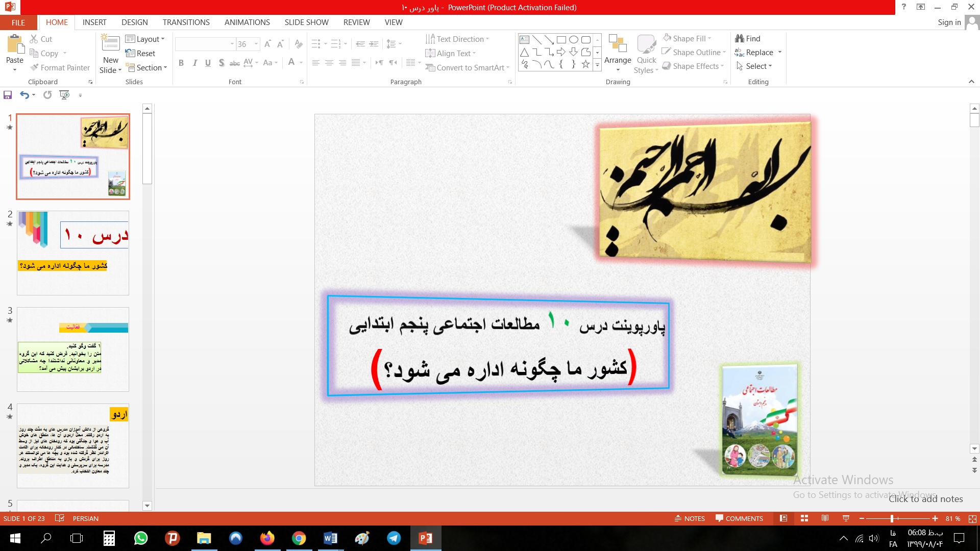This screenshot has width=980, height=551.
Task: Click the Arrange icon in the Drawing group
Action: tap(618, 44)
